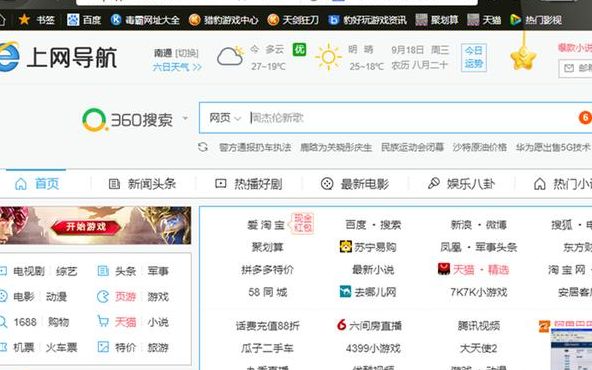Click the shopping cart 天猫 sidebar entry

(x=117, y=322)
